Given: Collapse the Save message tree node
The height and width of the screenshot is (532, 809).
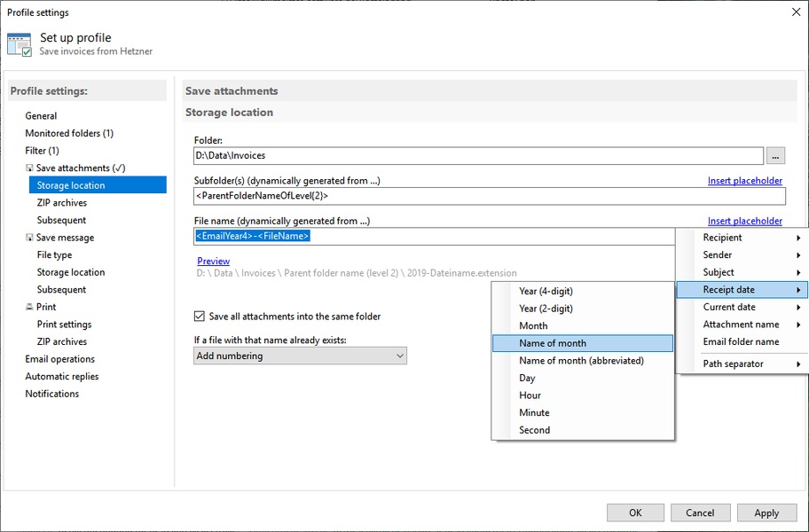Looking at the screenshot, I should point(29,238).
